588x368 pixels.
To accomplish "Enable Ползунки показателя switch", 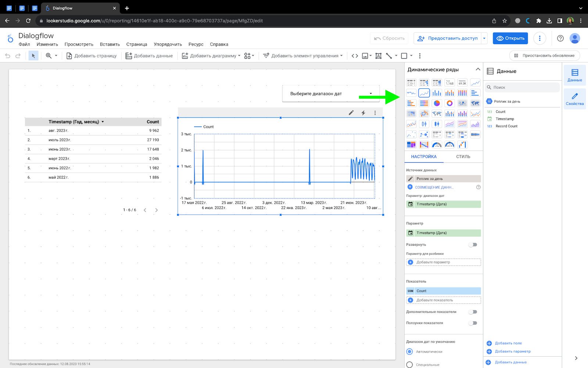I will (473, 323).
